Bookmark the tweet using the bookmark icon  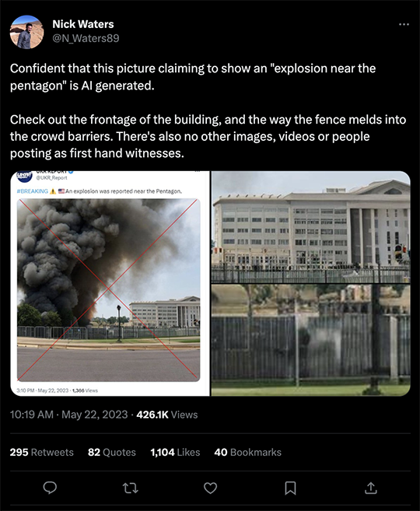tap(290, 488)
